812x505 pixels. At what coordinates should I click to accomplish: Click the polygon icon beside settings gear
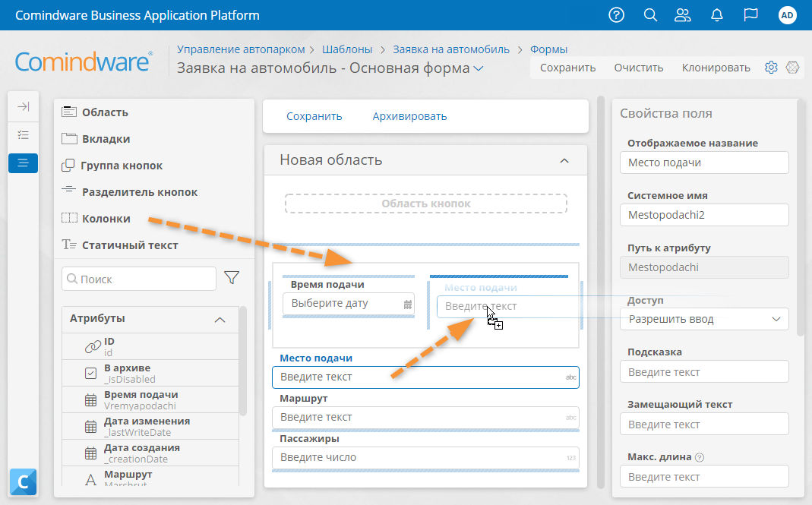click(792, 68)
